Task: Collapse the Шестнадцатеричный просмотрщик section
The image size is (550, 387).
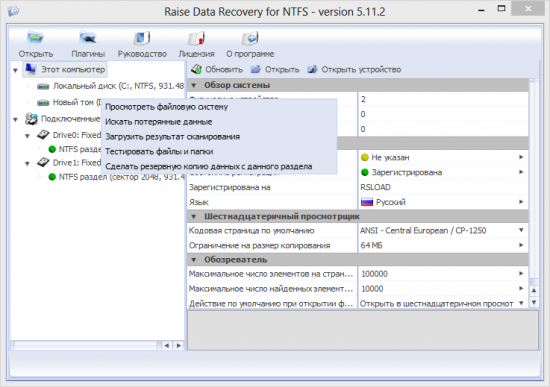Action: point(194,217)
